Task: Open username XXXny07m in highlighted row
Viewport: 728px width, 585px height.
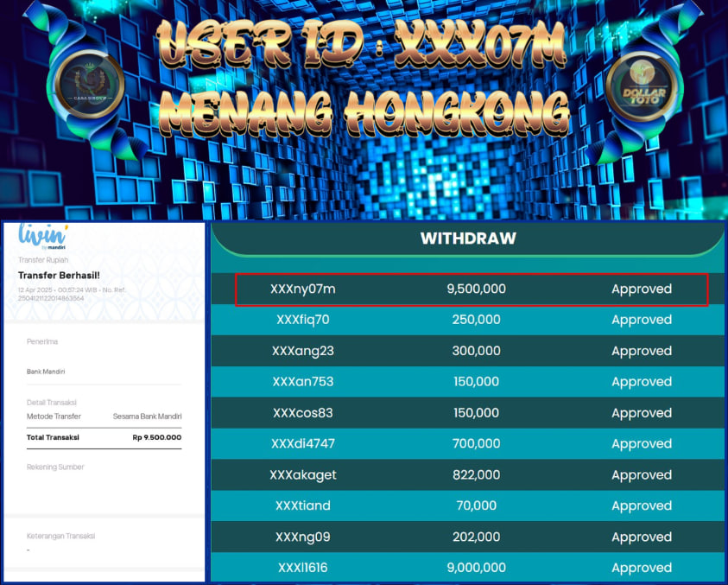Action: 302,289
